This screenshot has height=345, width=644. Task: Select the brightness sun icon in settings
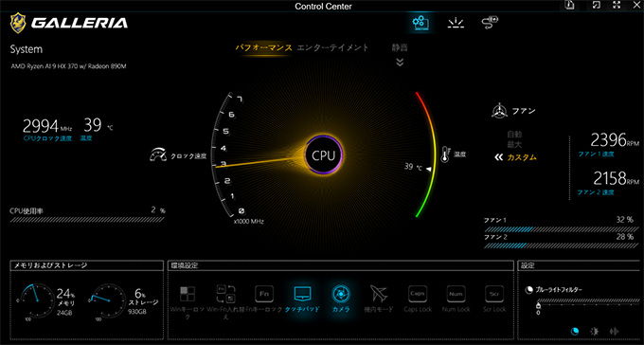tap(595, 331)
